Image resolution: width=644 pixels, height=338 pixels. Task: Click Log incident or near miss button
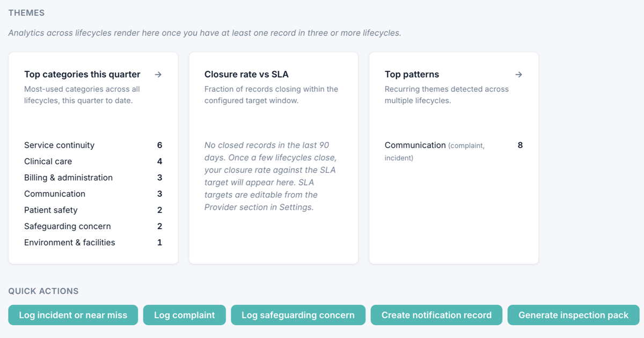(73, 315)
